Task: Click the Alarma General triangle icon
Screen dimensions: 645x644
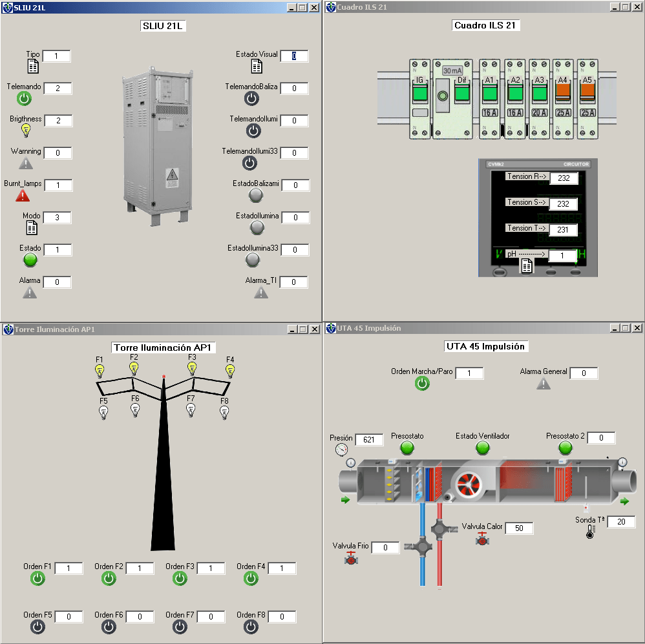Action: click(544, 384)
